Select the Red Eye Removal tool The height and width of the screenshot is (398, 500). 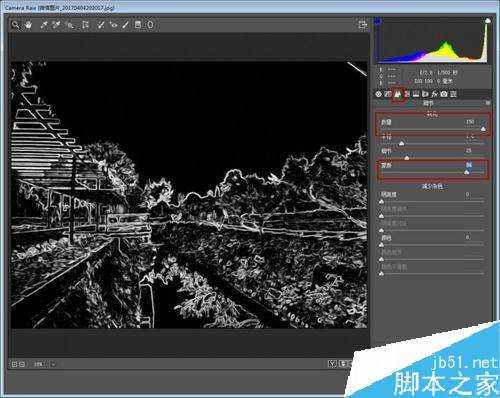tap(113, 25)
